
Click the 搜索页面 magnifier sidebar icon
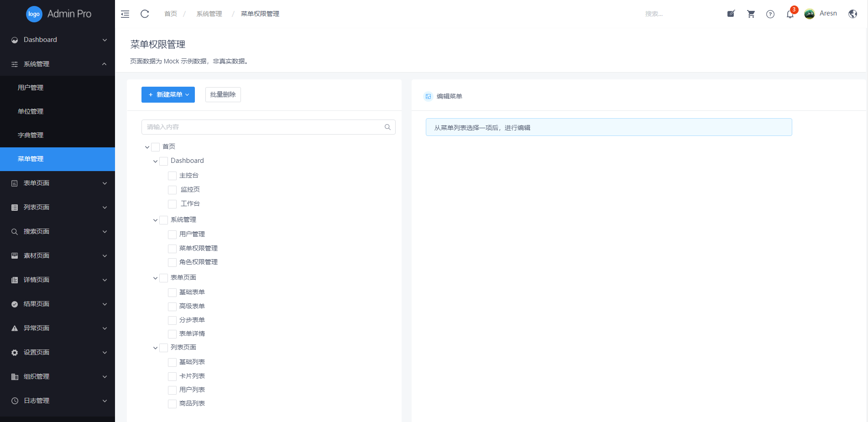[15, 232]
